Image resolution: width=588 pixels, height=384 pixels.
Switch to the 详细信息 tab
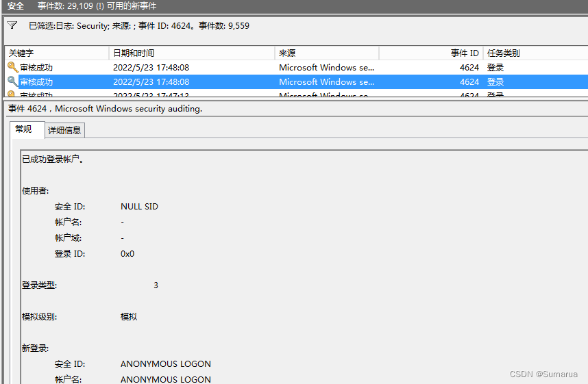pyautogui.click(x=64, y=130)
